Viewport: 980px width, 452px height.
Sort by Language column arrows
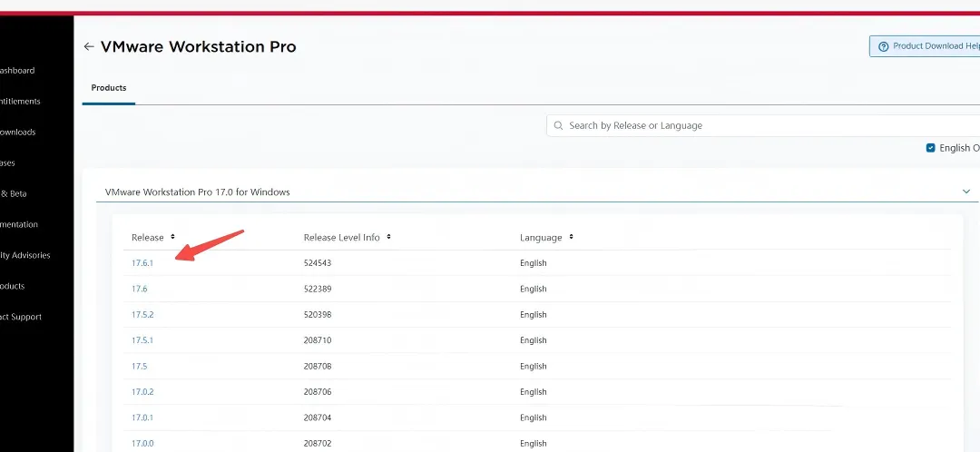(572, 237)
